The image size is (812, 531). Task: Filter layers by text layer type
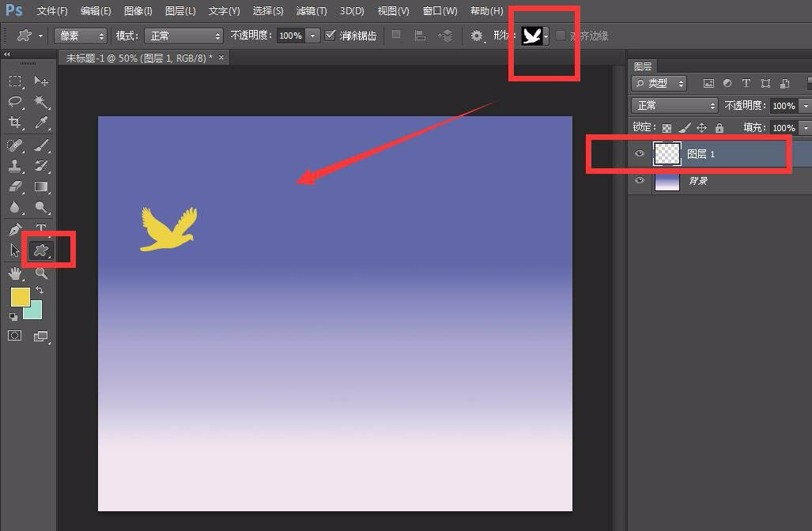tap(746, 83)
